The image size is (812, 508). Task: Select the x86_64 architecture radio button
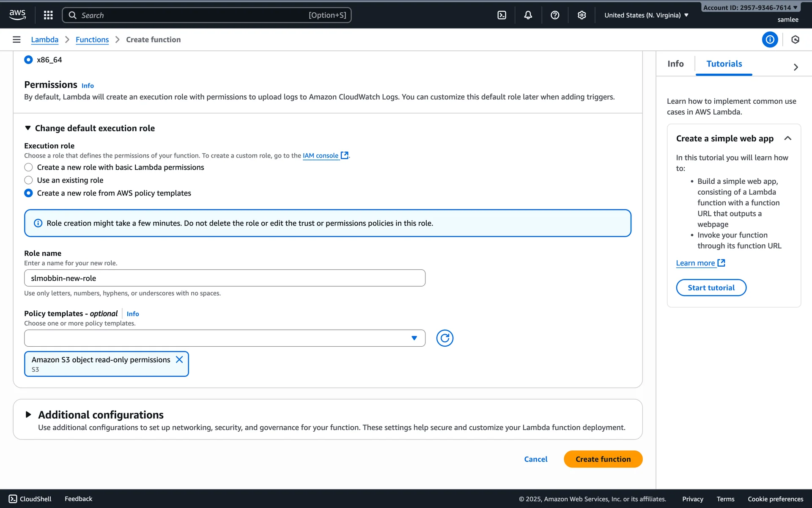point(28,60)
